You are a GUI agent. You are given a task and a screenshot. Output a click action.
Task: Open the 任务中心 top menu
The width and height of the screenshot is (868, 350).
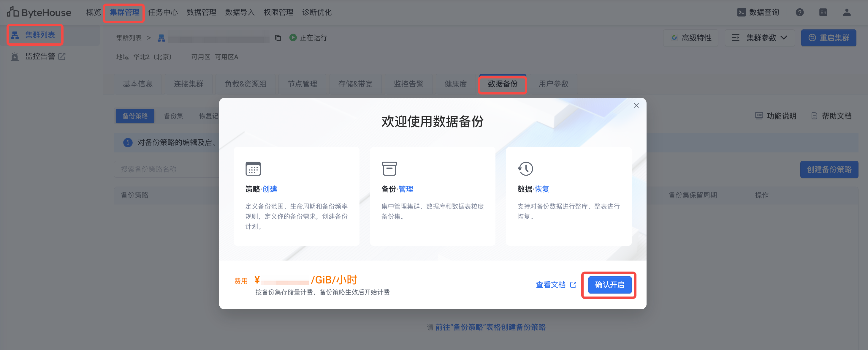point(163,12)
